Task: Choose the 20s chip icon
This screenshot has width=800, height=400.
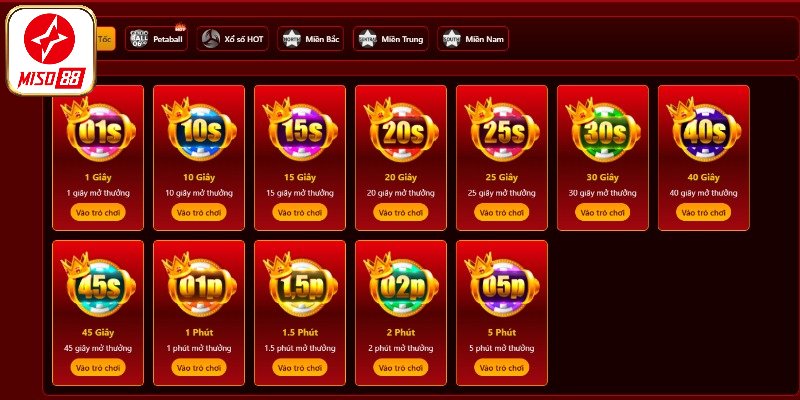Action: 402,130
